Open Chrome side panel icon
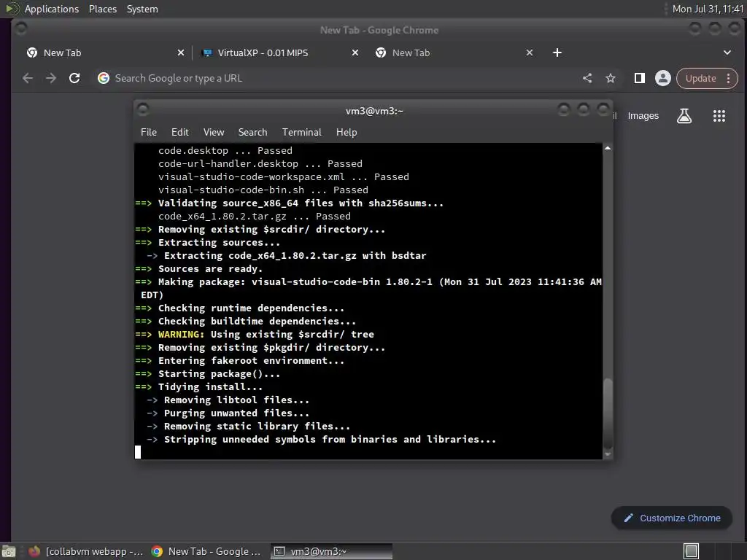This screenshot has height=560, width=747. (639, 78)
